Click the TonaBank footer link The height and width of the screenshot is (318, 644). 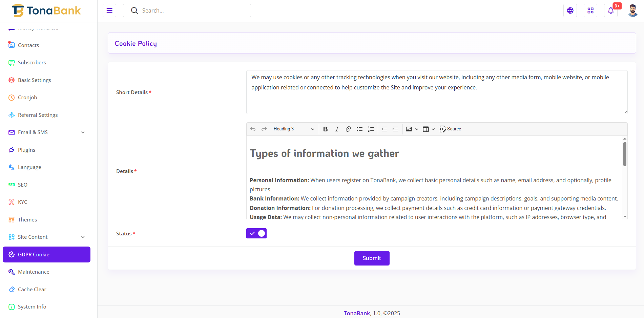pyautogui.click(x=357, y=313)
